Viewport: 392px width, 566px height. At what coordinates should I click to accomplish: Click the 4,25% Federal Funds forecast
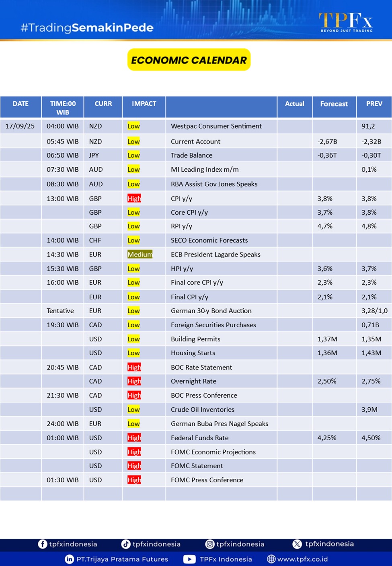click(327, 438)
